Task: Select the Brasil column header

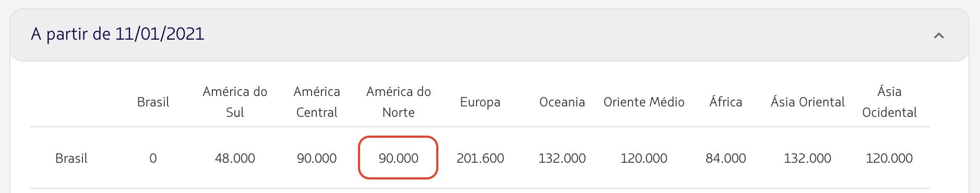Action: 153,102
